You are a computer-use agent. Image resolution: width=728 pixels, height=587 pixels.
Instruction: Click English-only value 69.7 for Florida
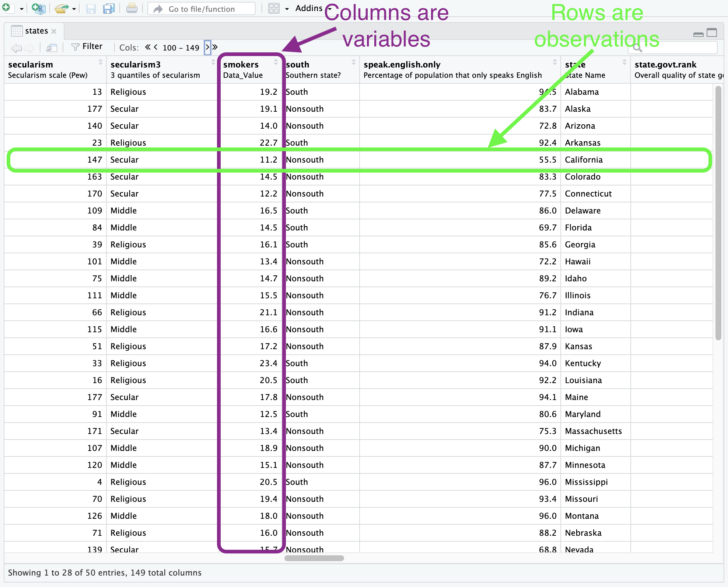(547, 227)
